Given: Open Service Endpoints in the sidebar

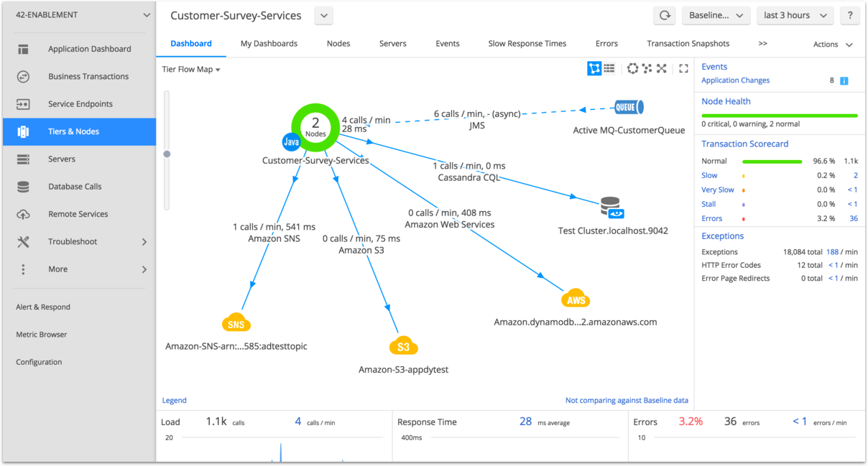Looking at the screenshot, I should coord(79,104).
